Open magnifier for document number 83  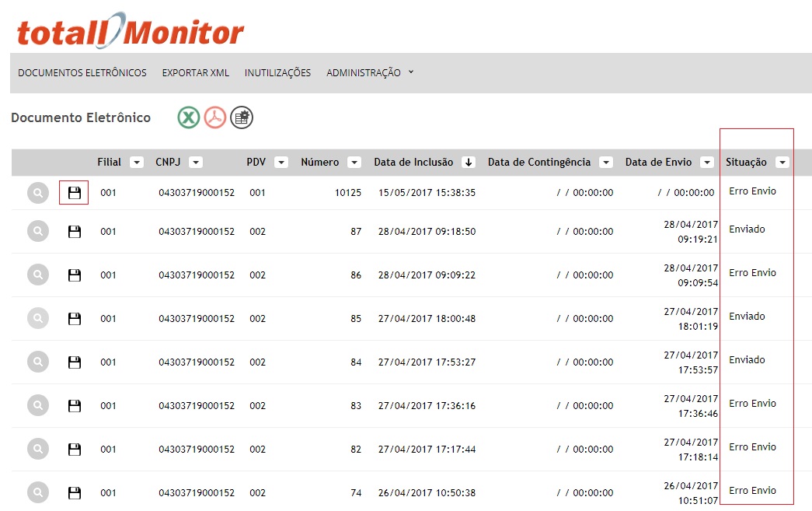(x=38, y=405)
